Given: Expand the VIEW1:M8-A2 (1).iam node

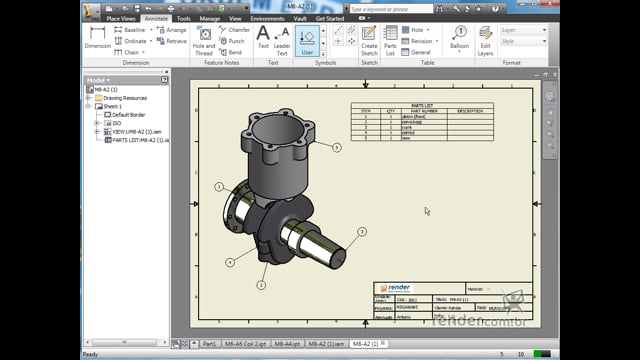Looking at the screenshot, I should coord(97,131).
